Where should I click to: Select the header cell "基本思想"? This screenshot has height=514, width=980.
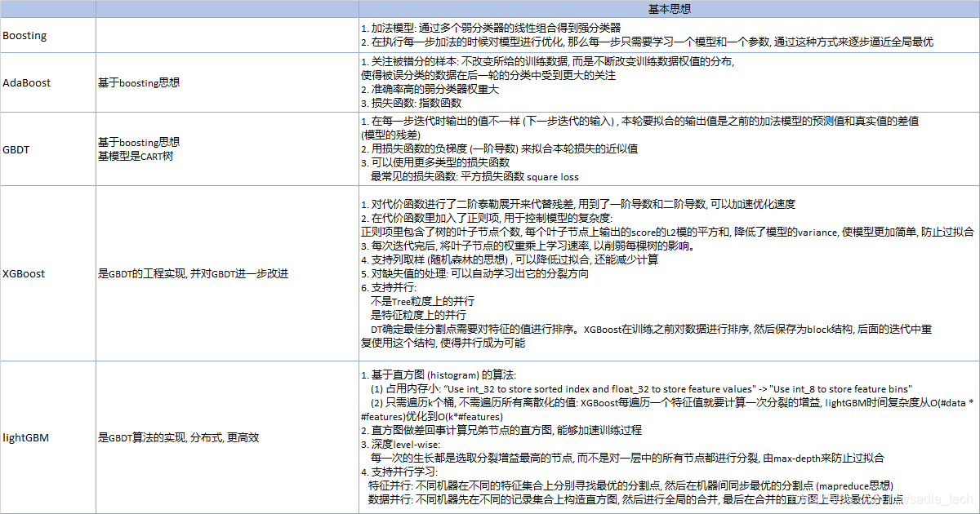click(x=668, y=9)
